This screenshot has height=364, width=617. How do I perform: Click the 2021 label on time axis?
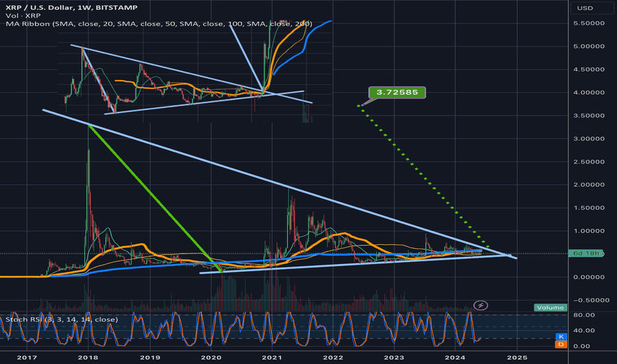pos(272,357)
